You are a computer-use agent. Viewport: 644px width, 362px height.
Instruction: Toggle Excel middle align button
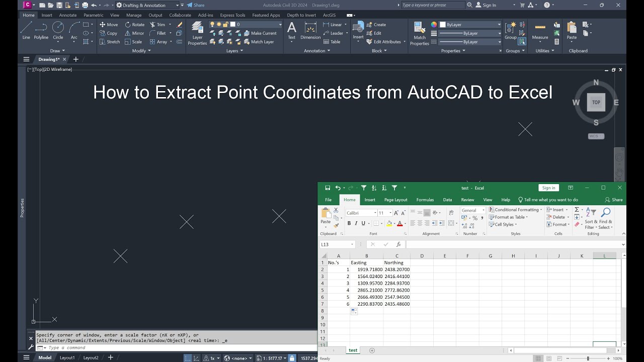(x=420, y=212)
